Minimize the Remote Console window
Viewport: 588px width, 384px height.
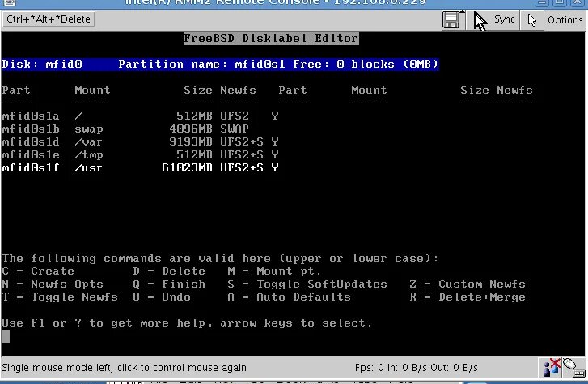pos(542,2)
